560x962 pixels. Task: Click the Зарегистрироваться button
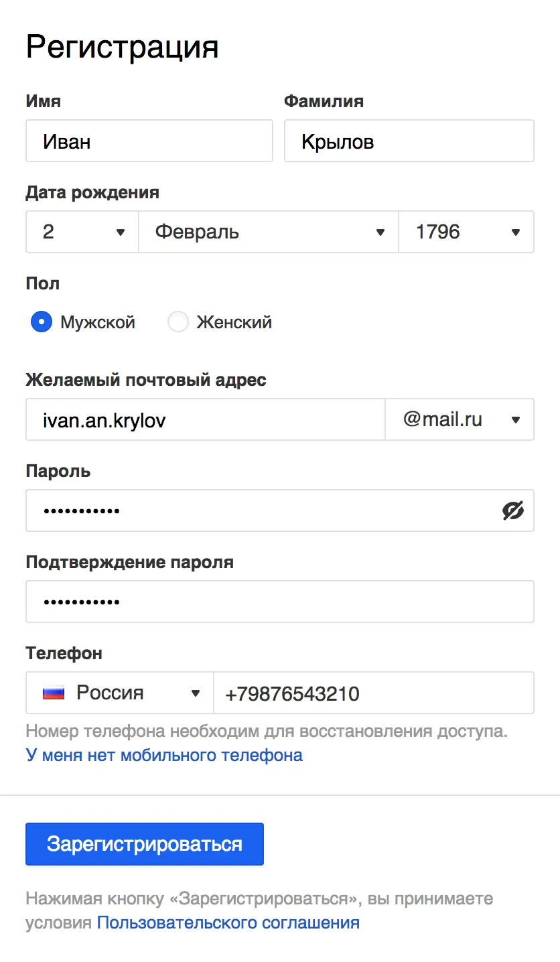[145, 844]
